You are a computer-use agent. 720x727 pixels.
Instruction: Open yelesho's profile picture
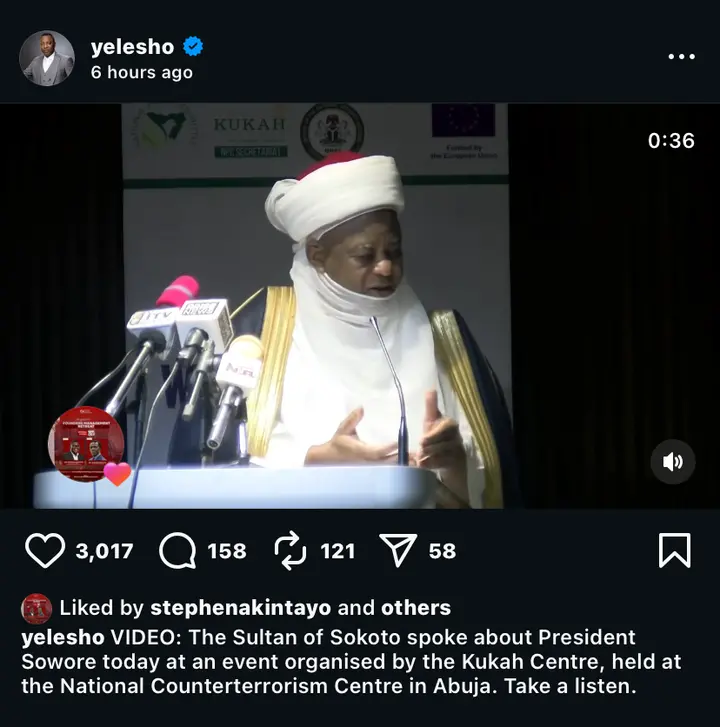pos(47,58)
